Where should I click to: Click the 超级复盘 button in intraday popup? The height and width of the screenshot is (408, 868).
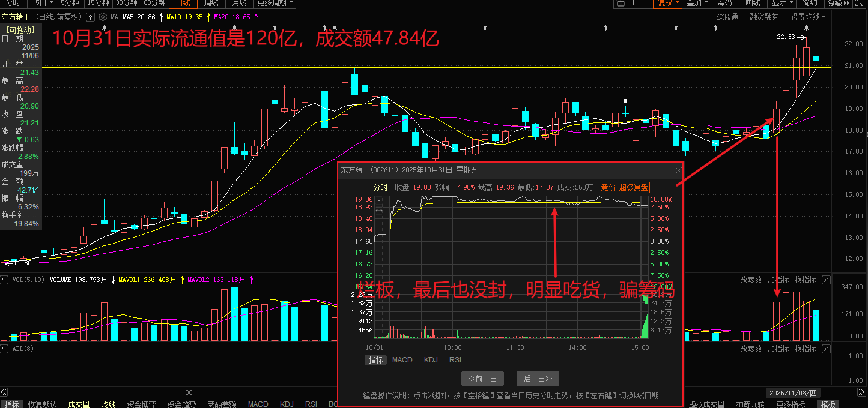(x=634, y=188)
